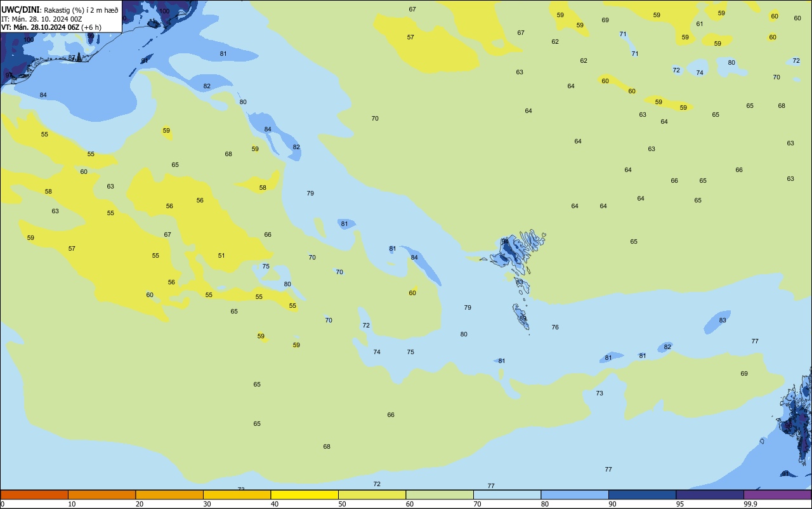The width and height of the screenshot is (812, 509).
Task: Click the 0–10 dark orange legend swatch
Action: click(34, 494)
